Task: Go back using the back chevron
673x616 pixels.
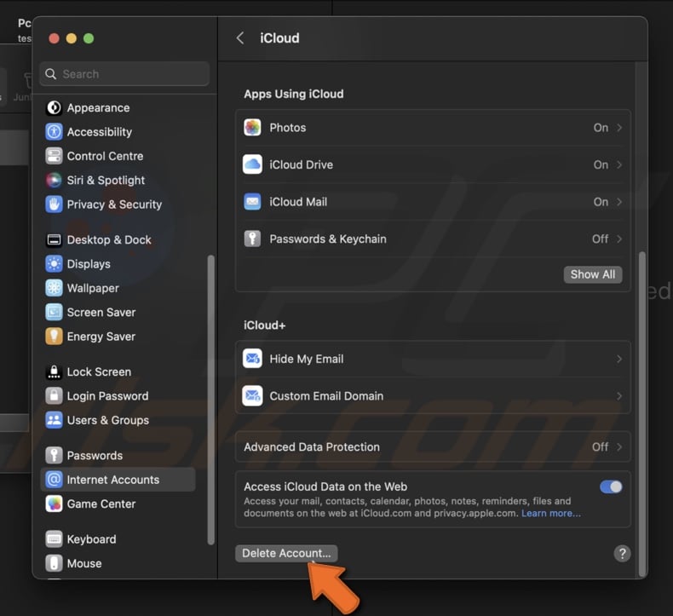Action: pyautogui.click(x=240, y=38)
